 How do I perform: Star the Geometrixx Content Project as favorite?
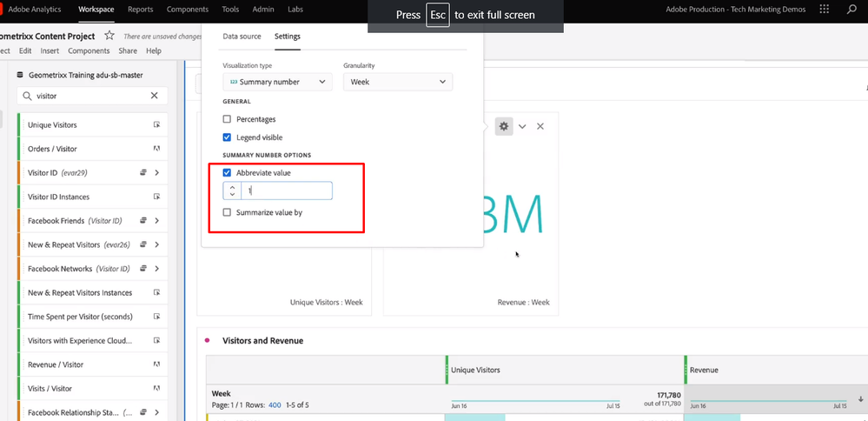[109, 36]
